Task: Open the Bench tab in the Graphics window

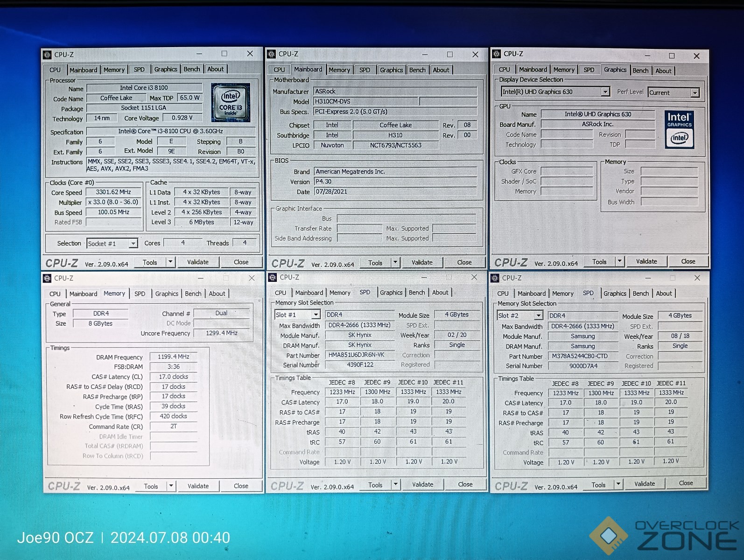Action: [x=640, y=70]
